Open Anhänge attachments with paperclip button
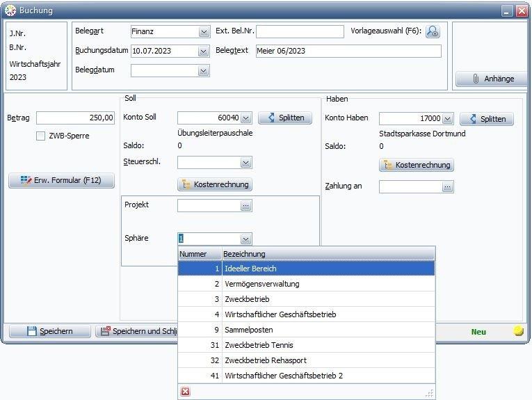 point(491,79)
